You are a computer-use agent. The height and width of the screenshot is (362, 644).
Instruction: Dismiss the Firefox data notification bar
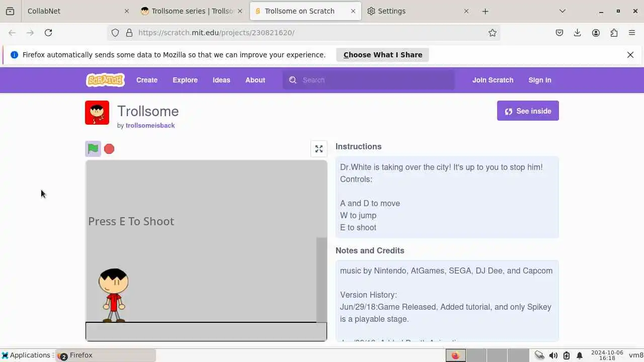click(630, 55)
